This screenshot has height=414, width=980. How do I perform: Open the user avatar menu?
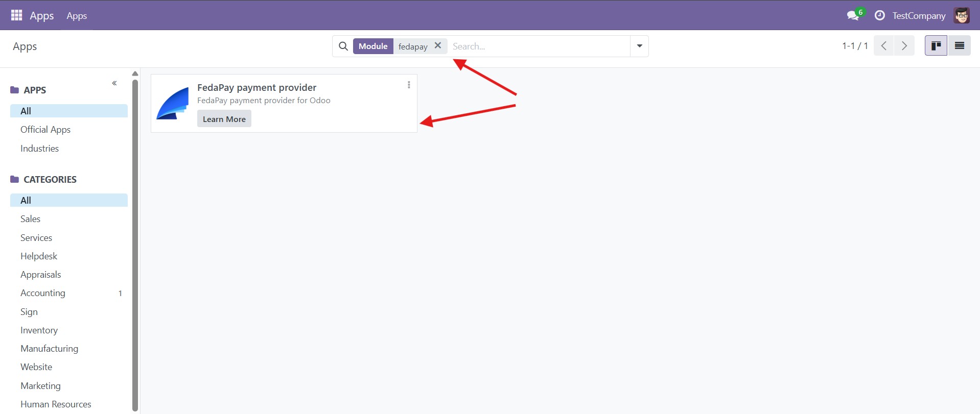coord(962,16)
